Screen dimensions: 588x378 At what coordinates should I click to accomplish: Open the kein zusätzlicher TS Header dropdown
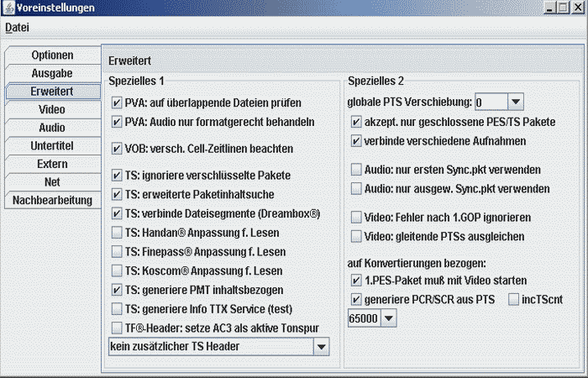(321, 346)
